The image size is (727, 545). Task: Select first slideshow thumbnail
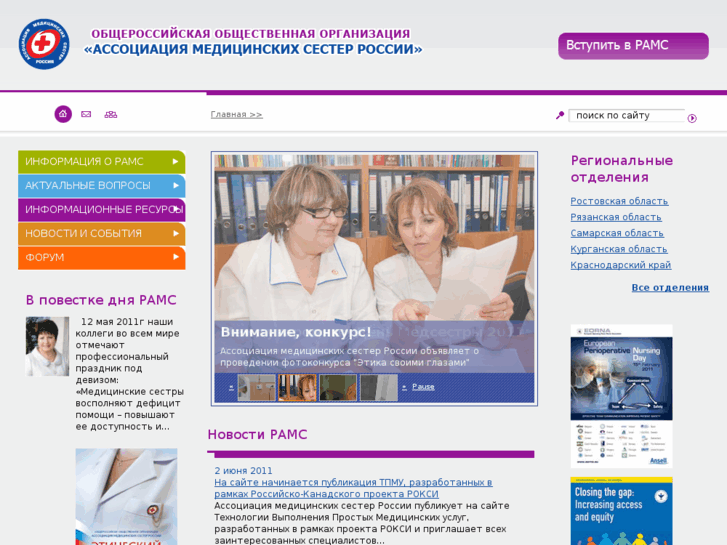point(256,387)
